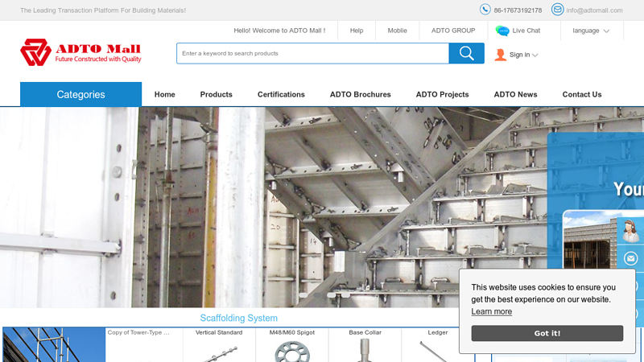Open ADTO Brochures page
Image resolution: width=644 pixels, height=362 pixels.
[360, 94]
